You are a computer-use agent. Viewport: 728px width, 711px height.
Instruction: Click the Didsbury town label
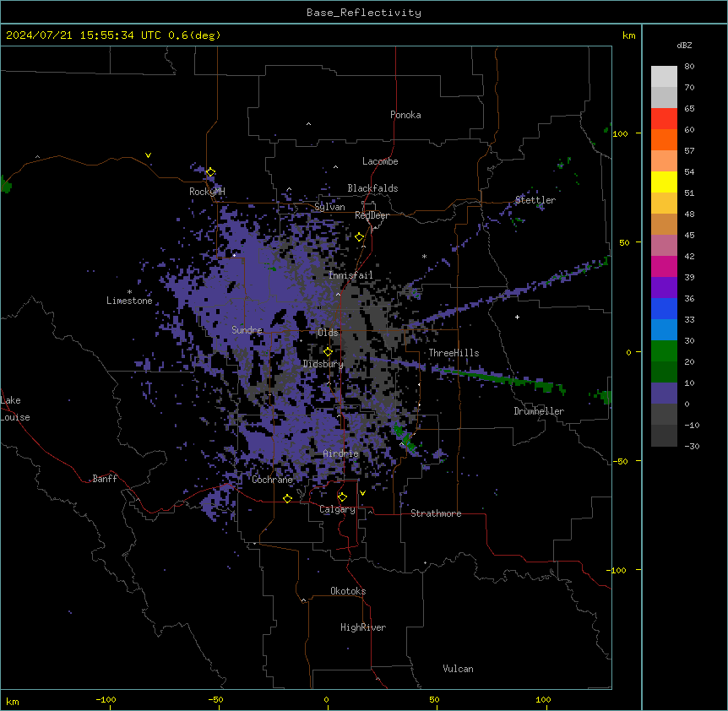(323, 364)
